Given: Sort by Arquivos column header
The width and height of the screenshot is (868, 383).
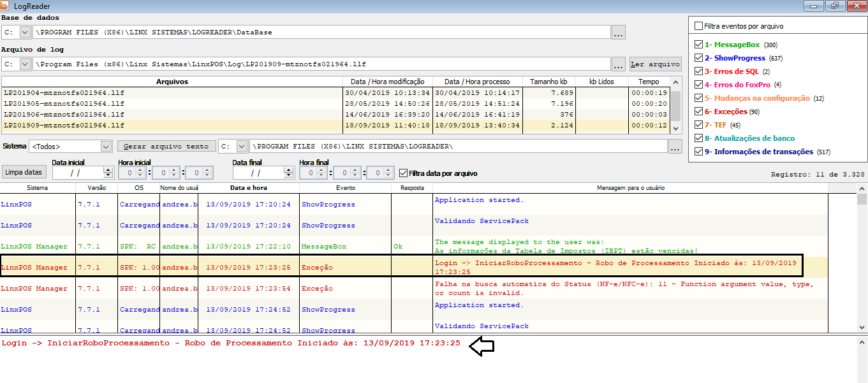Looking at the screenshot, I should [x=172, y=82].
